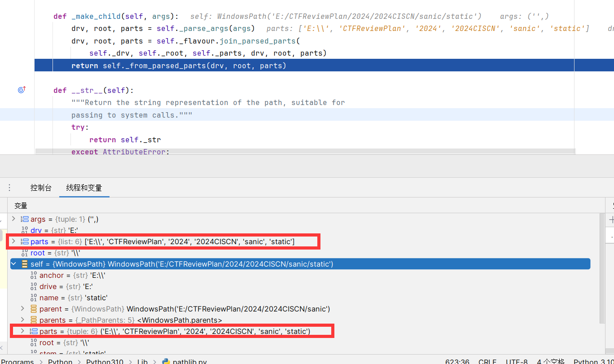
Task: Click the variables panel vertical scrollbar
Action: tap(602, 268)
